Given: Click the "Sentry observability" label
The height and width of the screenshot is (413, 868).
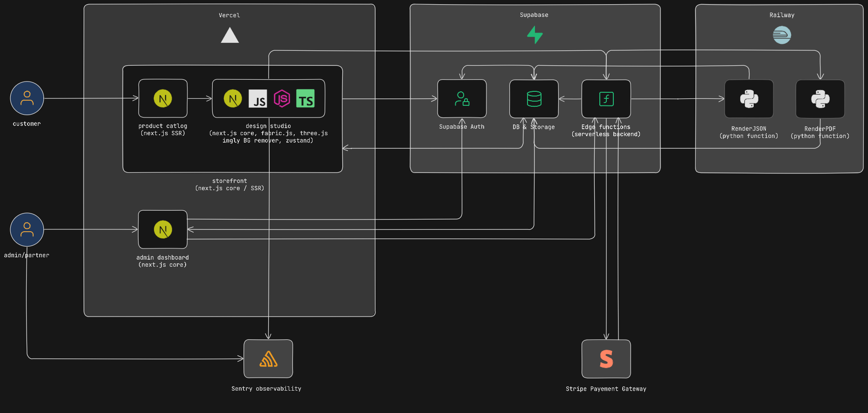Looking at the screenshot, I should click(266, 389).
